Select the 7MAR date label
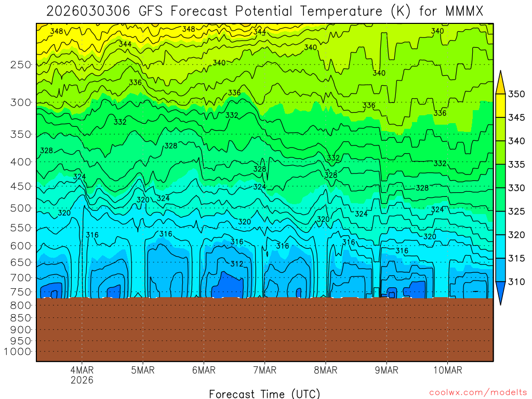532x399 pixels. click(x=265, y=370)
